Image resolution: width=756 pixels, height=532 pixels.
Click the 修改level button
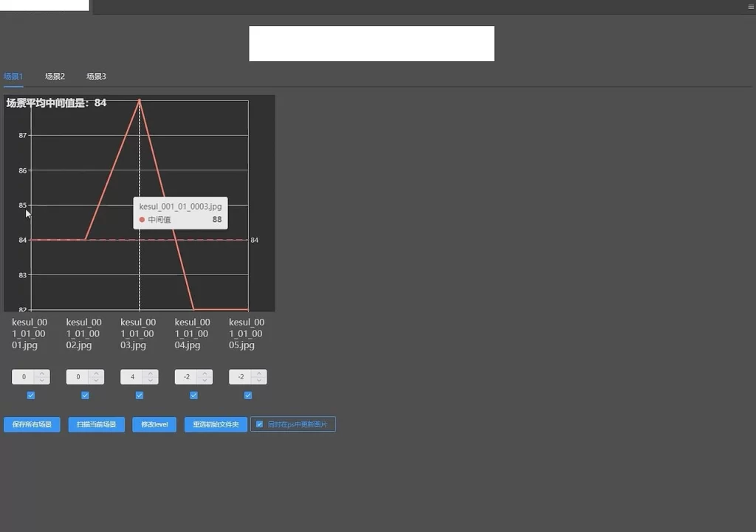tap(154, 425)
